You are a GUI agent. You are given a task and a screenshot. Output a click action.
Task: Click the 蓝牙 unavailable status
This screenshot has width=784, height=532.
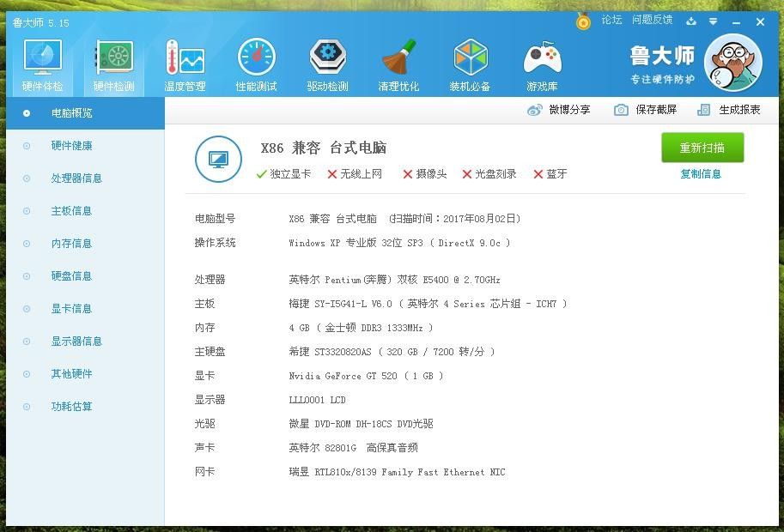click(550, 174)
